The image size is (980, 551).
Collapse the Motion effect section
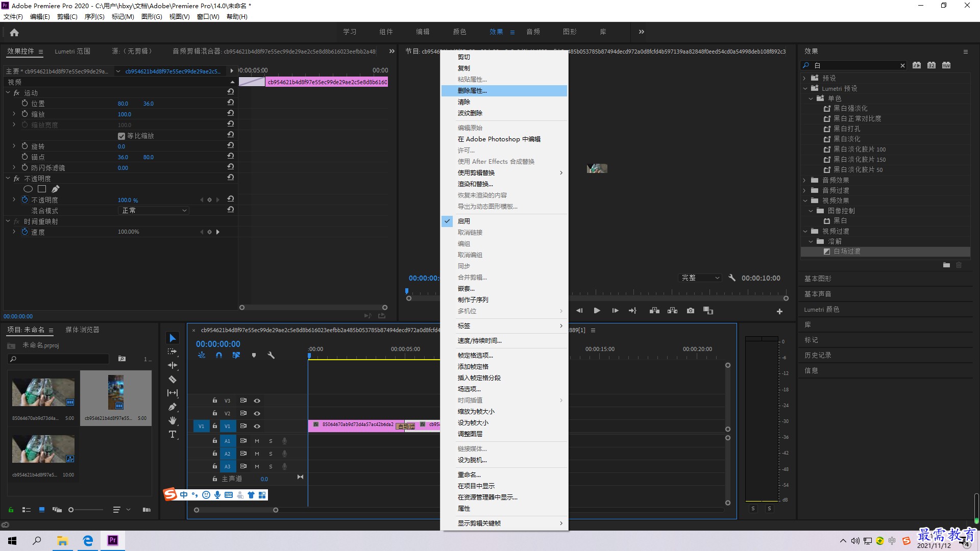click(x=8, y=92)
